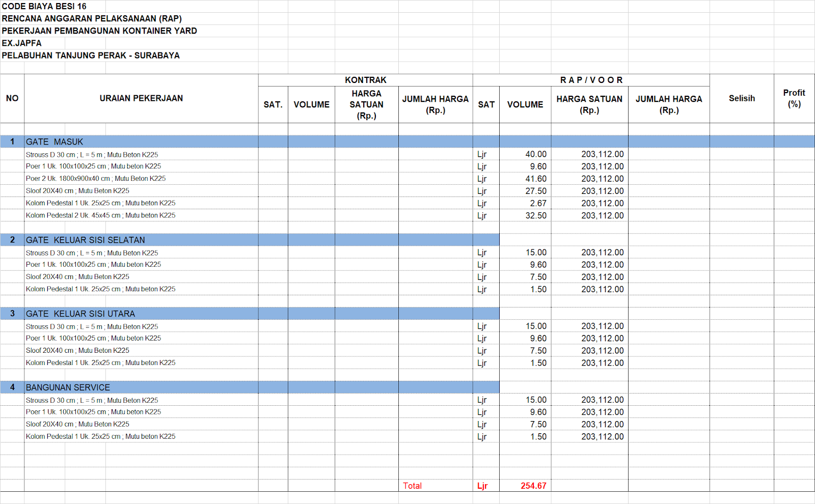Select 'JUMLAH HARGA (Rp.)' header under KONTRAK
This screenshot has height=504, width=815.
436,104
